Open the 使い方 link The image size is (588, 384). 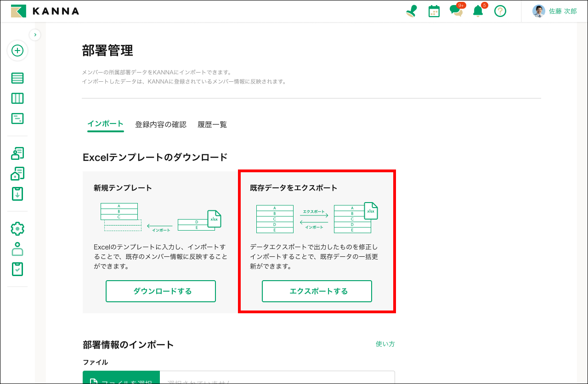[385, 344]
